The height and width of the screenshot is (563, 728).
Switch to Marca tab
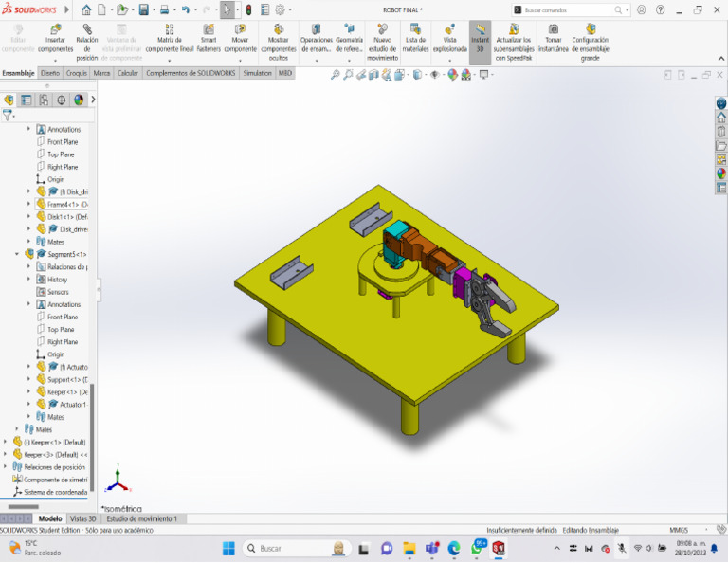click(101, 73)
